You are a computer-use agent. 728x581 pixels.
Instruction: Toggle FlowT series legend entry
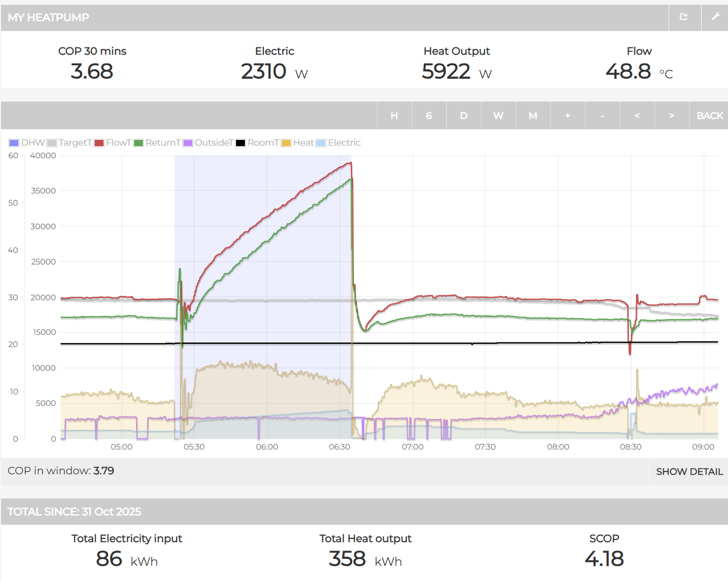tap(113, 143)
